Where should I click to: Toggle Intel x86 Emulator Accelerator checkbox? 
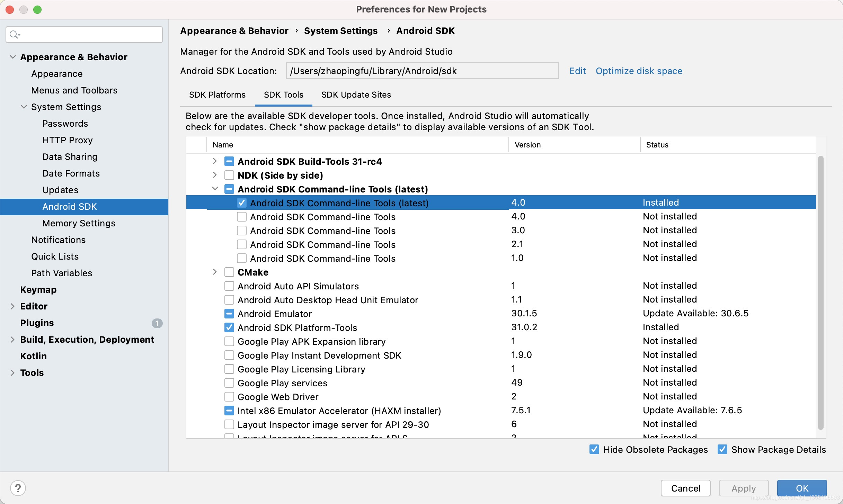tap(229, 411)
